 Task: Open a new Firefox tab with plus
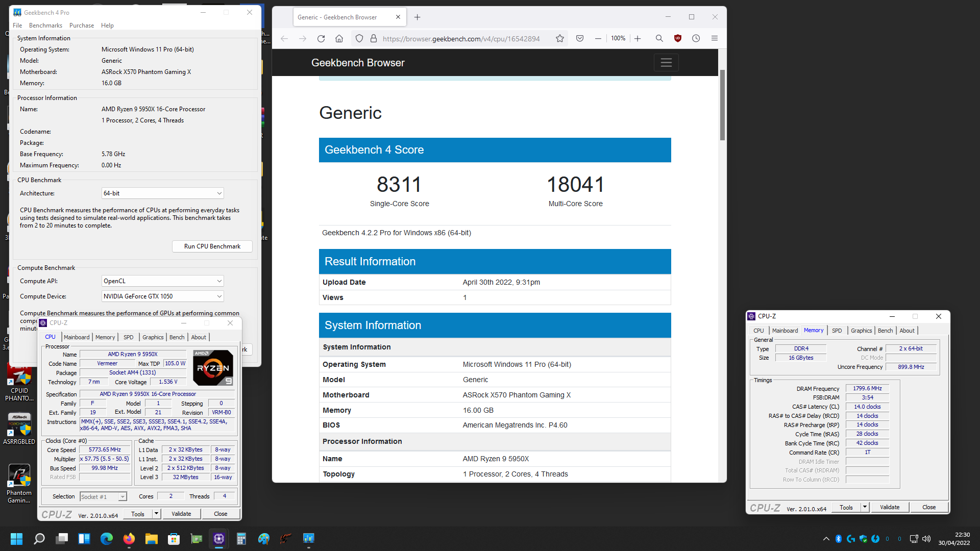coord(417,17)
